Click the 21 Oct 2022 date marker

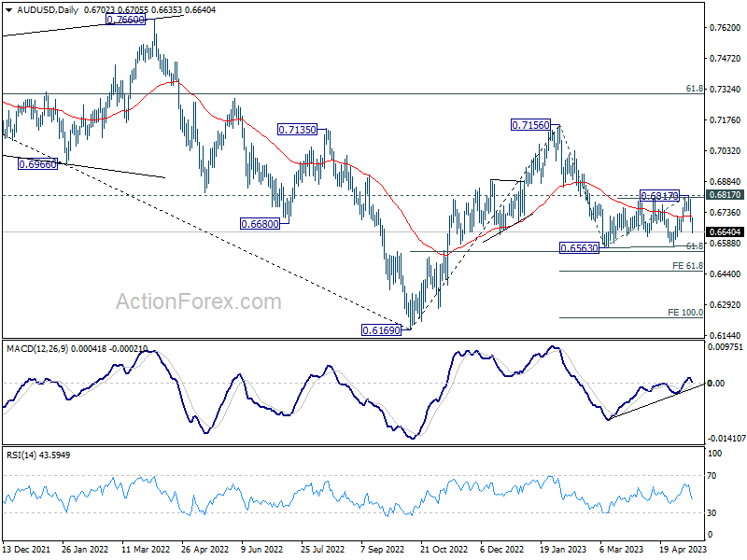(x=444, y=549)
